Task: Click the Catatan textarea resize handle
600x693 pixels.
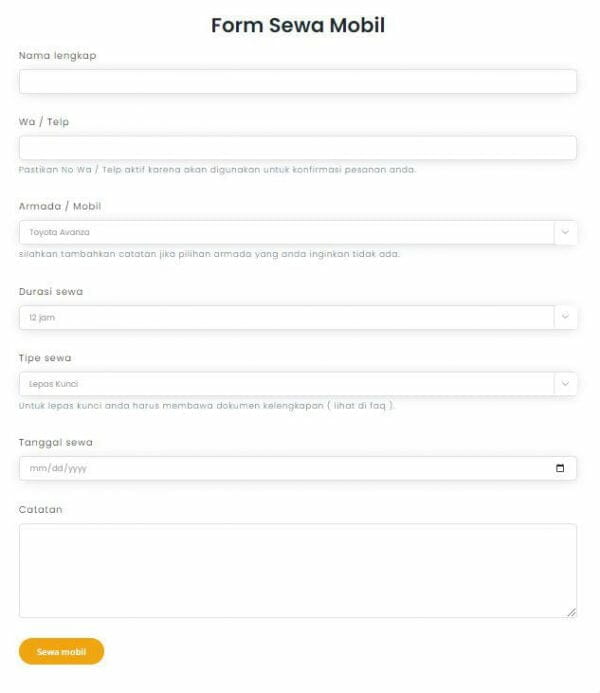Action: (x=571, y=612)
